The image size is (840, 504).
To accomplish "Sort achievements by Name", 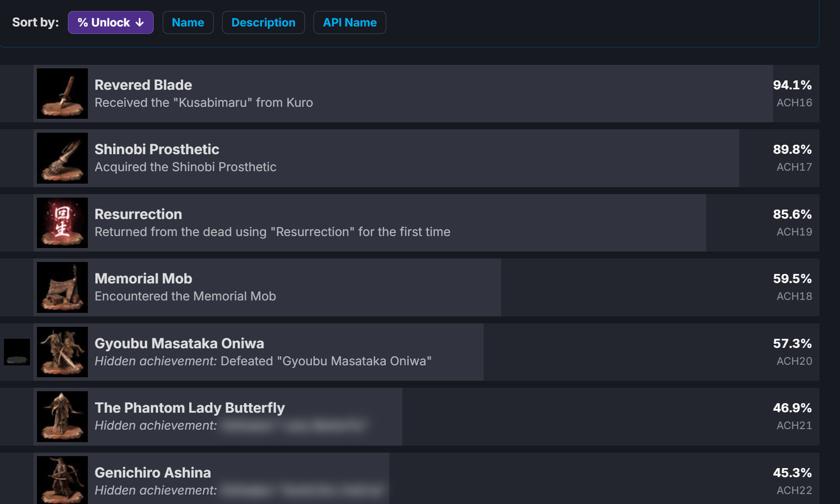I will click(x=188, y=22).
